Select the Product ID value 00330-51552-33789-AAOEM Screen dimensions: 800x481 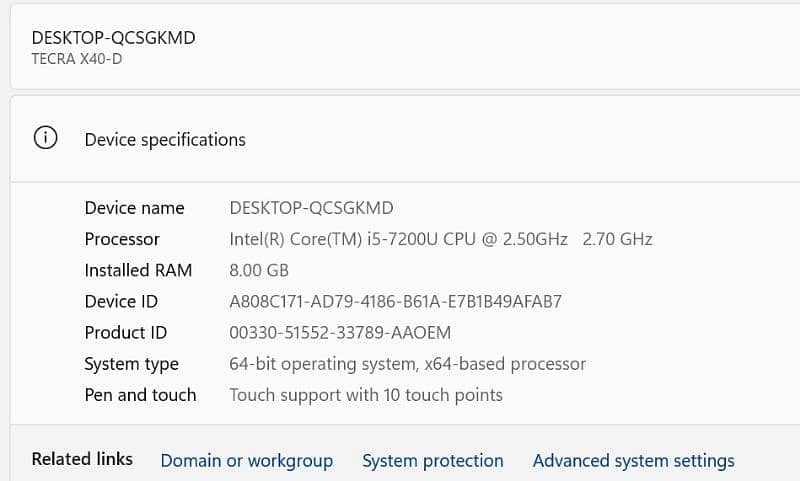click(340, 333)
